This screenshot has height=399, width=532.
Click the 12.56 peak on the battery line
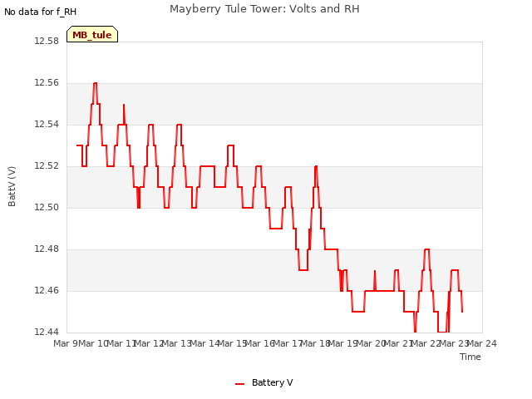[x=96, y=83]
